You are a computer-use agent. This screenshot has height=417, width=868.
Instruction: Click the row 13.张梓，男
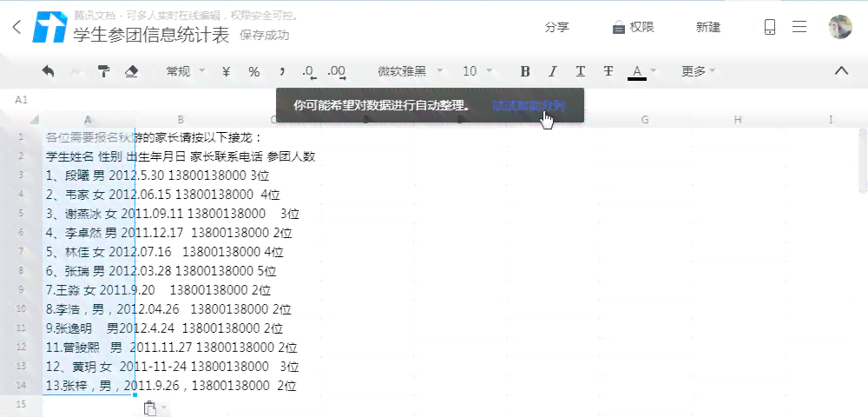tap(171, 386)
